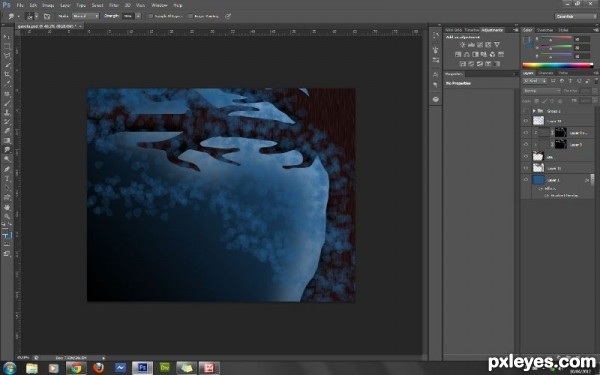Switch to the Channels tab
Viewport: 600px width, 375px height.
pyautogui.click(x=546, y=73)
